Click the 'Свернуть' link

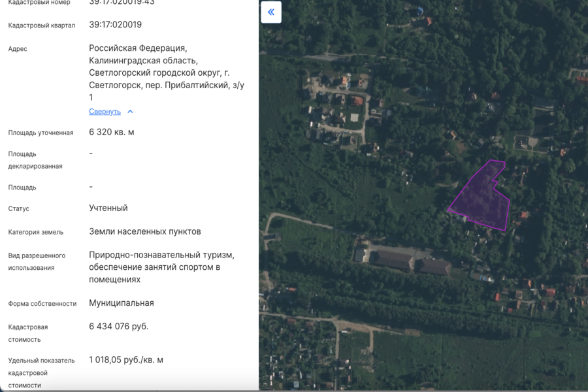(x=105, y=112)
